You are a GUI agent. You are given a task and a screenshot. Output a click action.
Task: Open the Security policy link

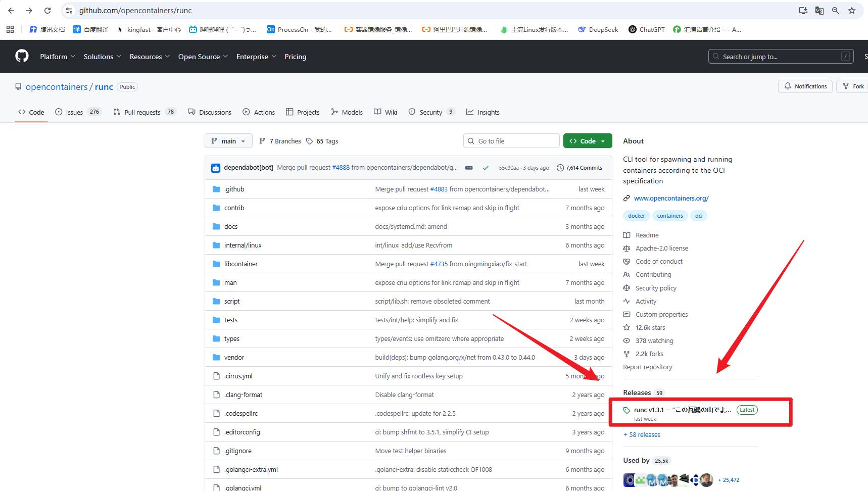[656, 288]
